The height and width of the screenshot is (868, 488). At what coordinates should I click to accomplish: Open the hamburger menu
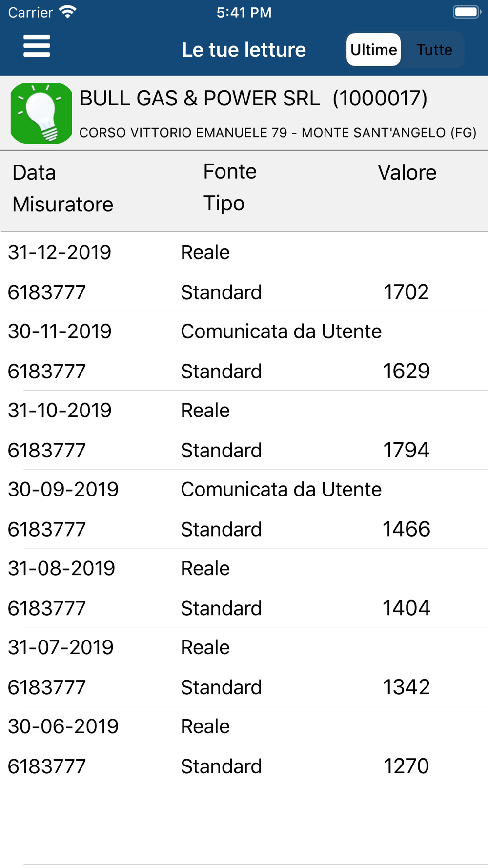click(x=37, y=46)
